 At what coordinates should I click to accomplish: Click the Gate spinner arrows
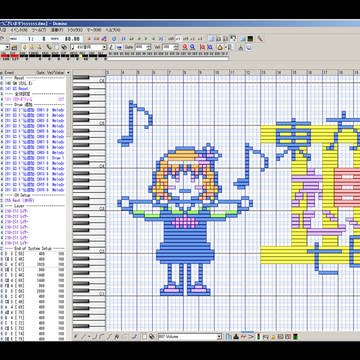pyautogui.click(x=149, y=47)
